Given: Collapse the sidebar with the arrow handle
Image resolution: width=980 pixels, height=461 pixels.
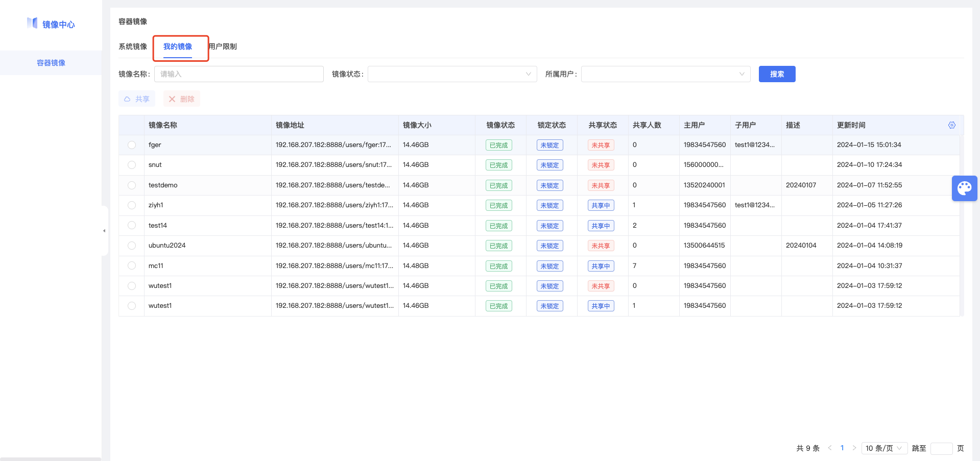Looking at the screenshot, I should (104, 231).
